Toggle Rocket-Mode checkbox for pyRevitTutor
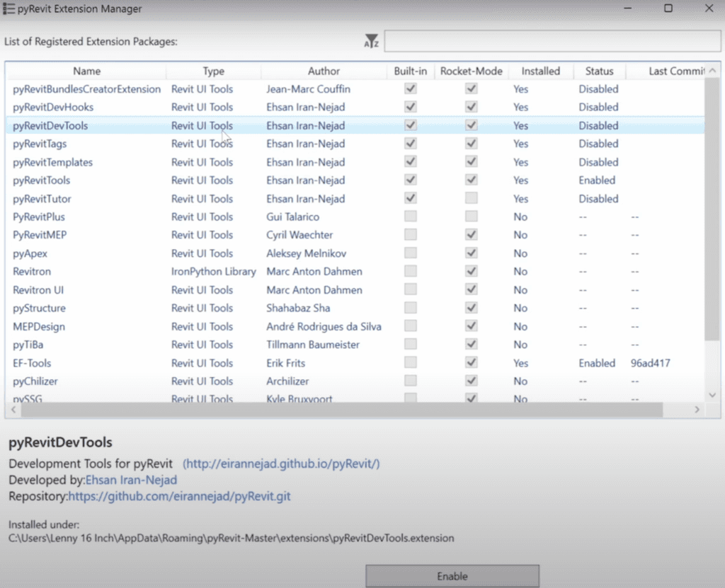 pos(471,198)
